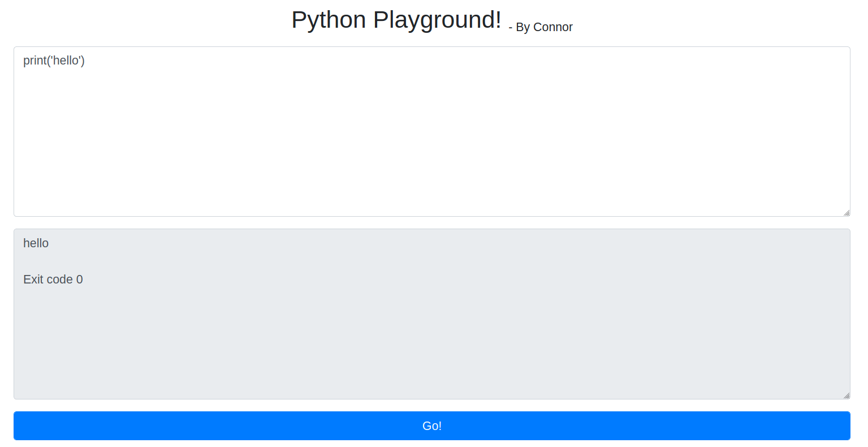Click the "0" in the exit code
The height and width of the screenshot is (447, 868).
coord(80,280)
